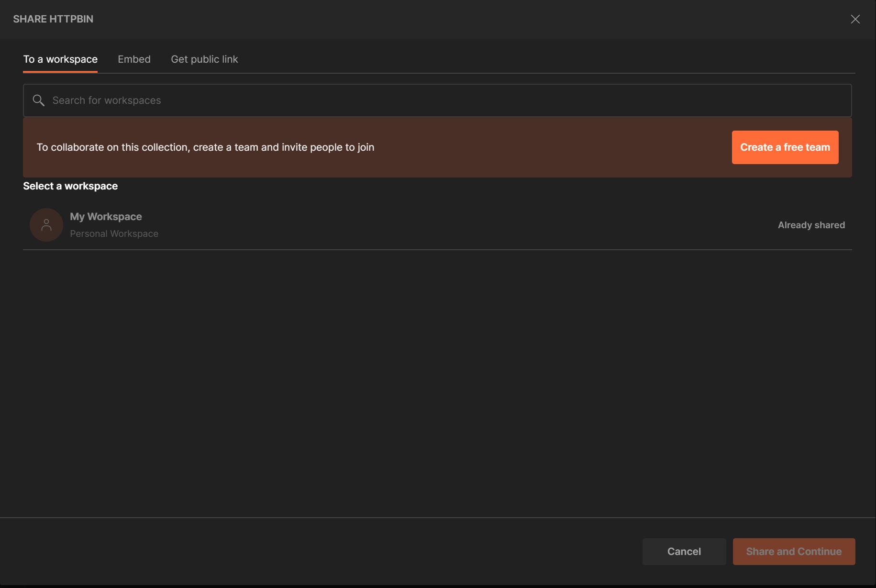Open the Get public link tab
The image size is (876, 588).
(204, 59)
